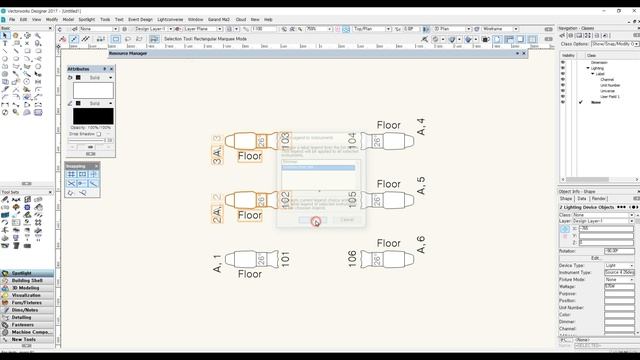Viewport: 640px width, 360px height.
Task: Select the None class row
Action: 596,102
